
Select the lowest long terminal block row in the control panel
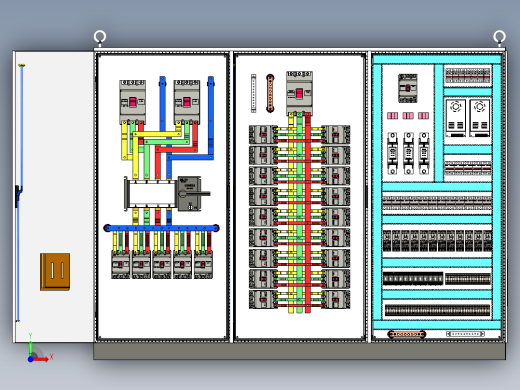(x=437, y=310)
